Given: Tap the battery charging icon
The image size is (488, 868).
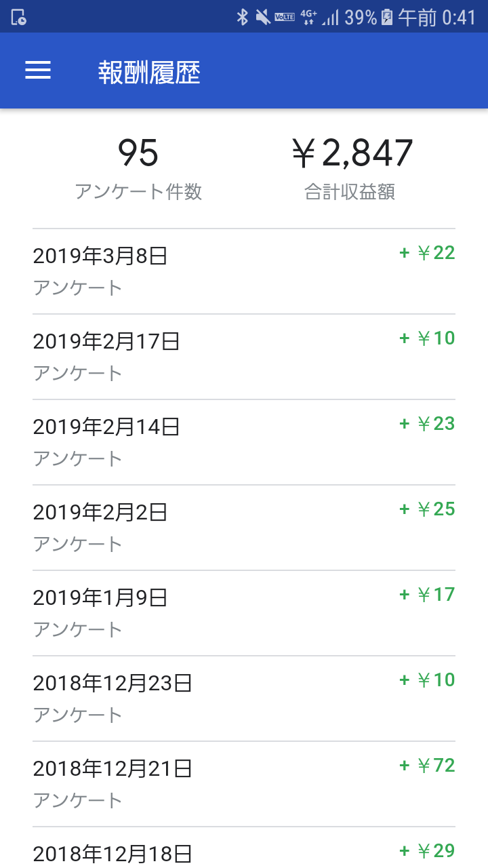Looking at the screenshot, I should pyautogui.click(x=387, y=17).
